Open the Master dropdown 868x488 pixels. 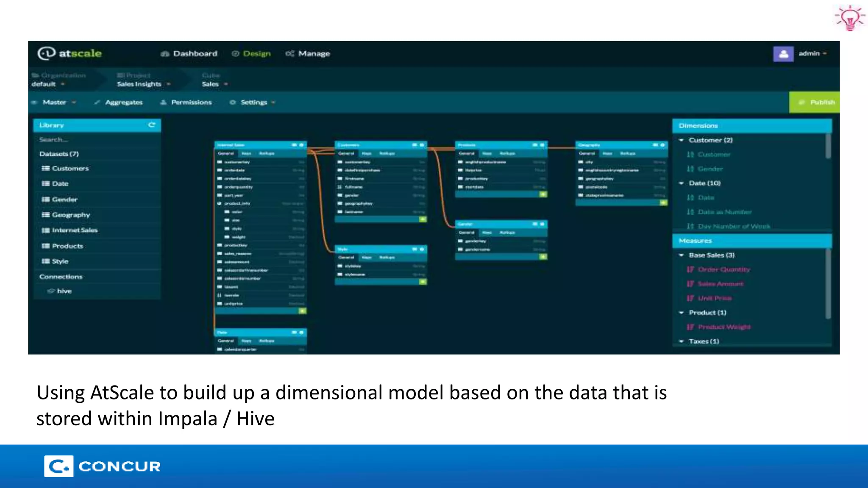[54, 102]
